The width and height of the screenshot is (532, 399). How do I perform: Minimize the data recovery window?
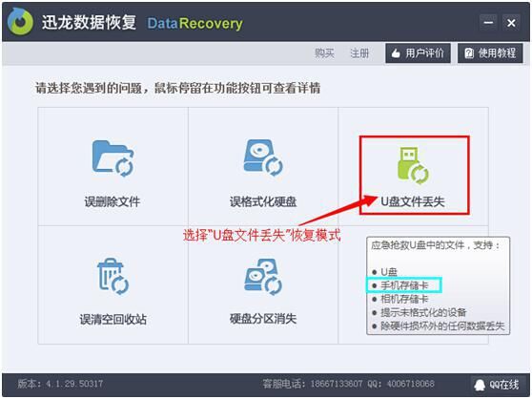(488, 23)
